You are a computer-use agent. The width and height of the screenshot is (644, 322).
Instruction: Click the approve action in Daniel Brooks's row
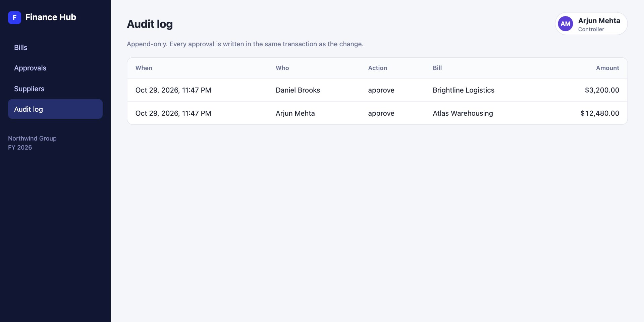381,90
